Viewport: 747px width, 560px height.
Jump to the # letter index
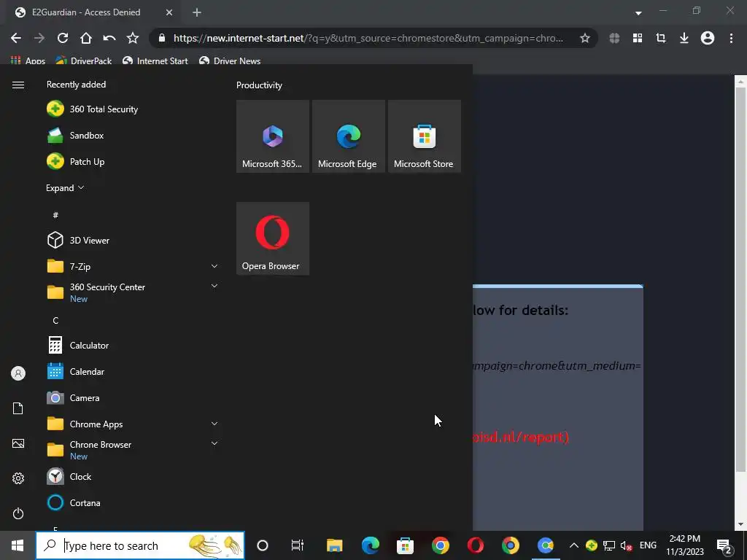click(55, 215)
